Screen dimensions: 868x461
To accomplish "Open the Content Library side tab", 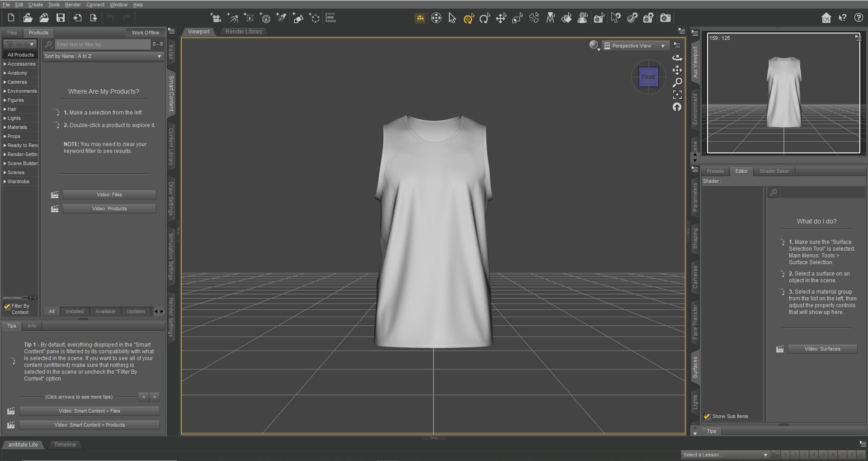I will 171,146.
